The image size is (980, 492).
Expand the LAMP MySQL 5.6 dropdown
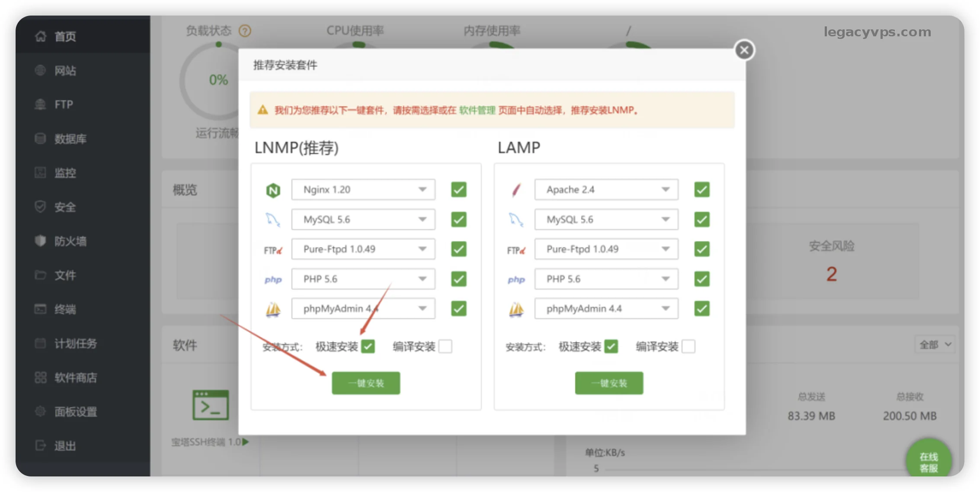pos(606,220)
